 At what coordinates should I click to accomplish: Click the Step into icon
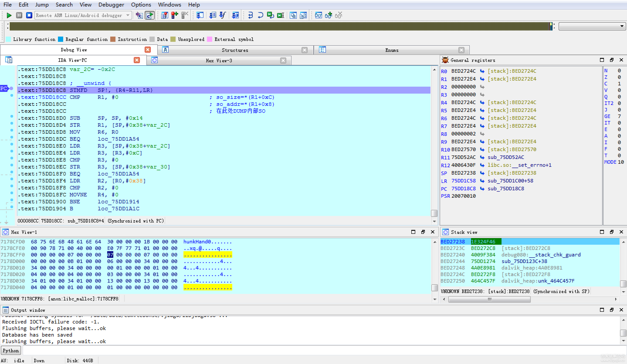tap(250, 15)
